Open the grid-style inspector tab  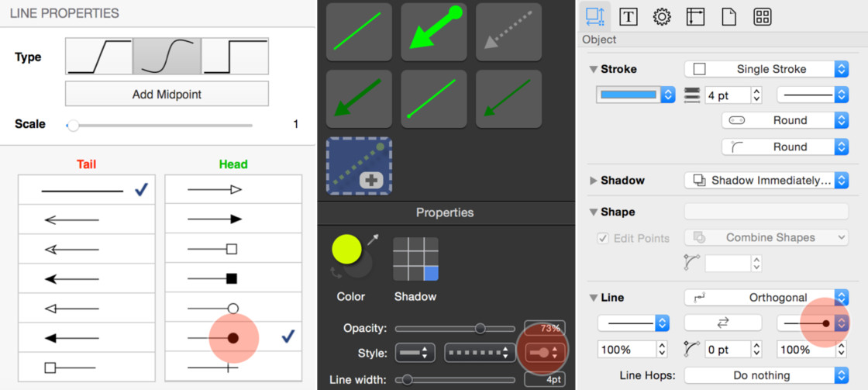pyautogui.click(x=762, y=16)
